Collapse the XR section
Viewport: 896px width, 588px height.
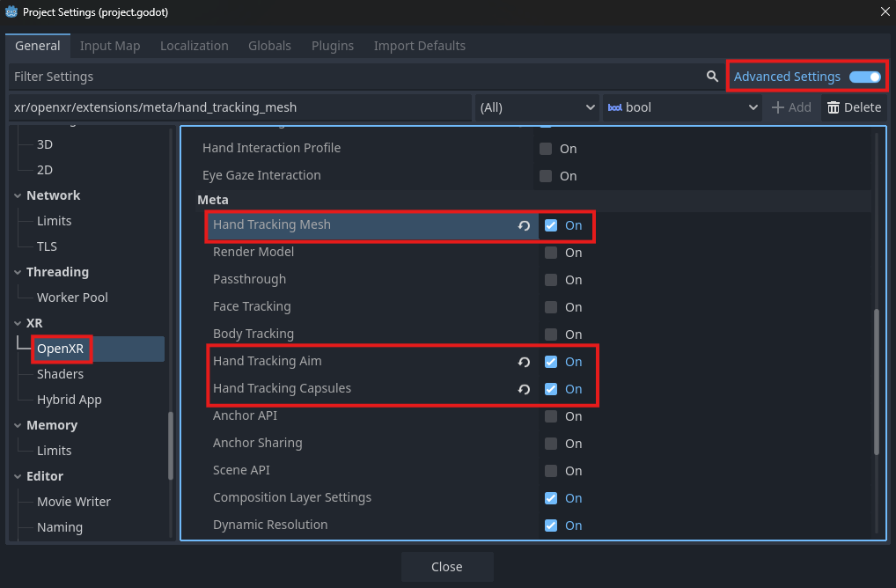[x=18, y=323]
